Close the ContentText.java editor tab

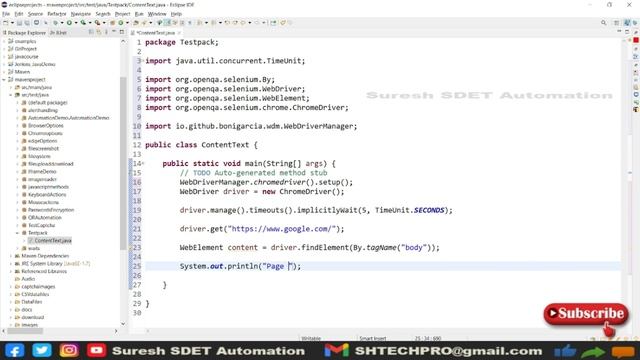pyautogui.click(x=180, y=32)
